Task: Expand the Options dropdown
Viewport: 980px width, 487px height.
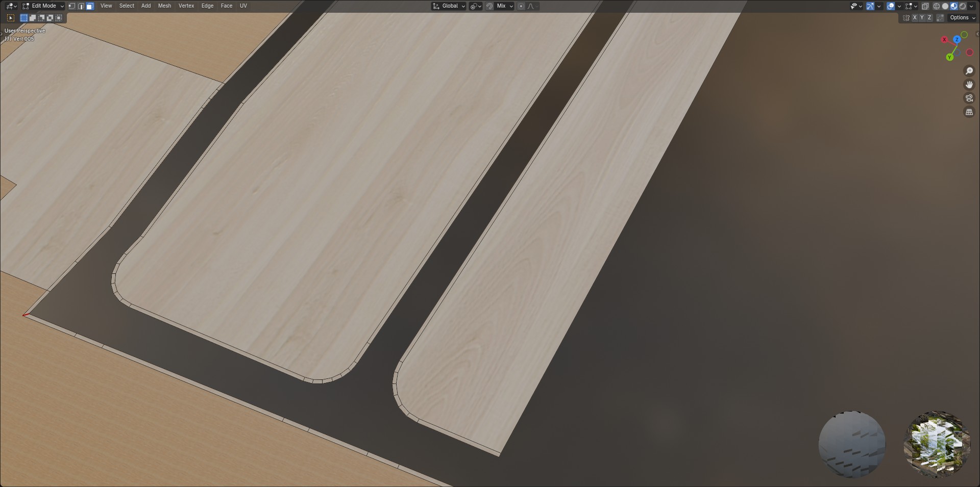Action: click(x=962, y=18)
